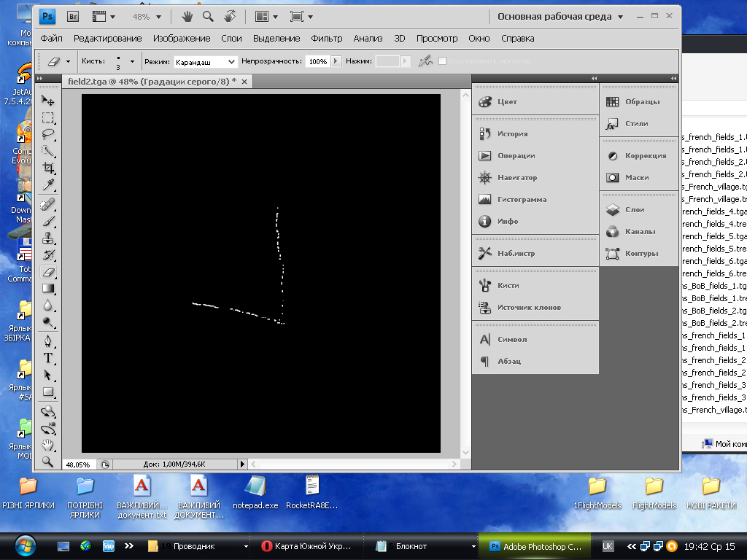Select the Crop tool in the toolbox
This screenshot has width=747, height=560.
(x=48, y=167)
